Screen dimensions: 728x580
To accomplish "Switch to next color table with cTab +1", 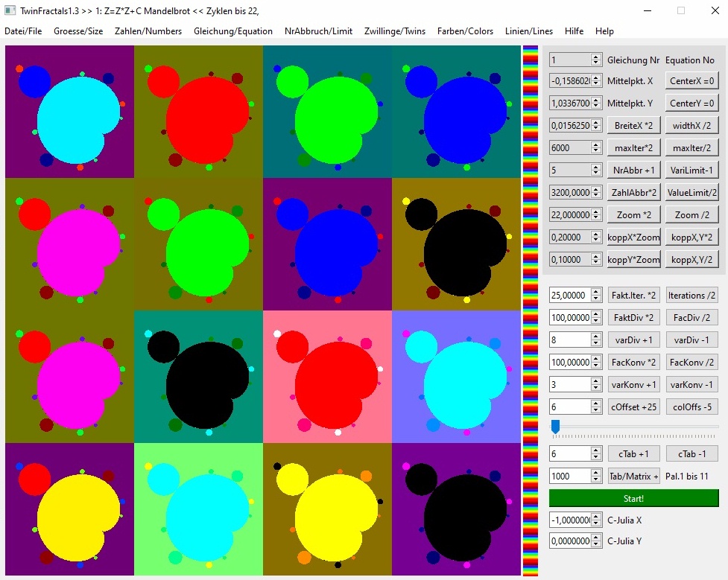I will coord(634,453).
